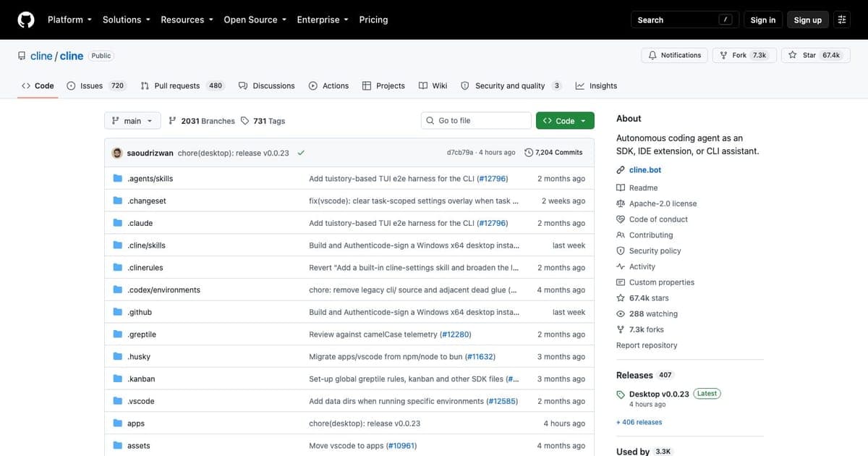Switch to the Projects tab
This screenshot has width=868, height=456.
(x=383, y=85)
